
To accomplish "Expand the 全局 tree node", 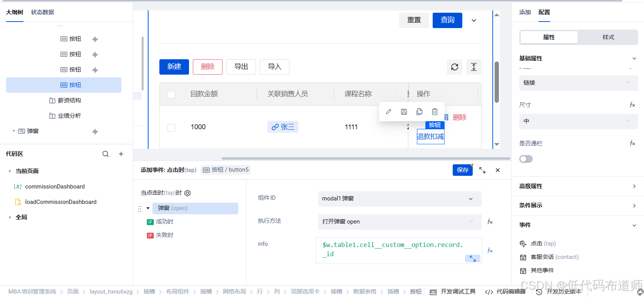I will pyautogui.click(x=10, y=217).
